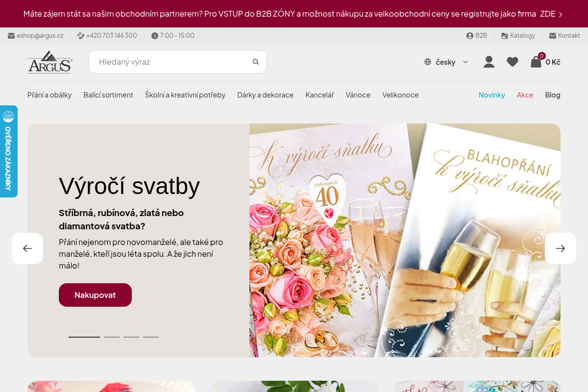Click the search magnifier icon
The image size is (588, 392).
[x=256, y=62]
